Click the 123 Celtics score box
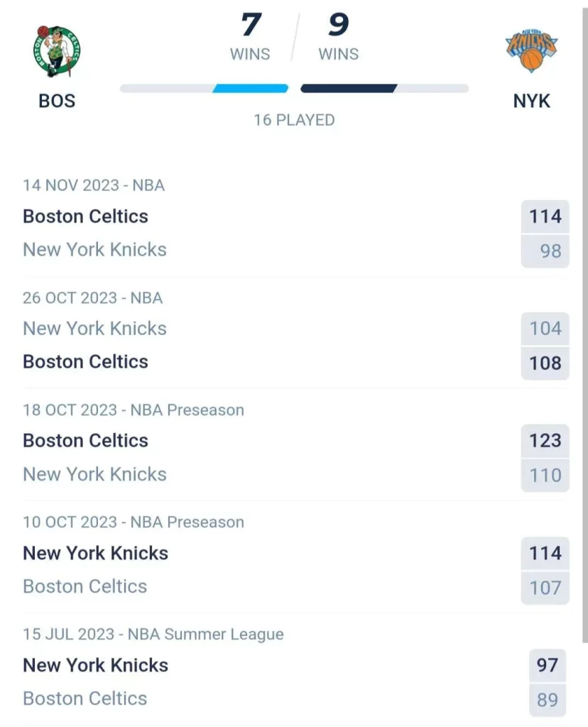This screenshot has width=588, height=727. pos(545,441)
